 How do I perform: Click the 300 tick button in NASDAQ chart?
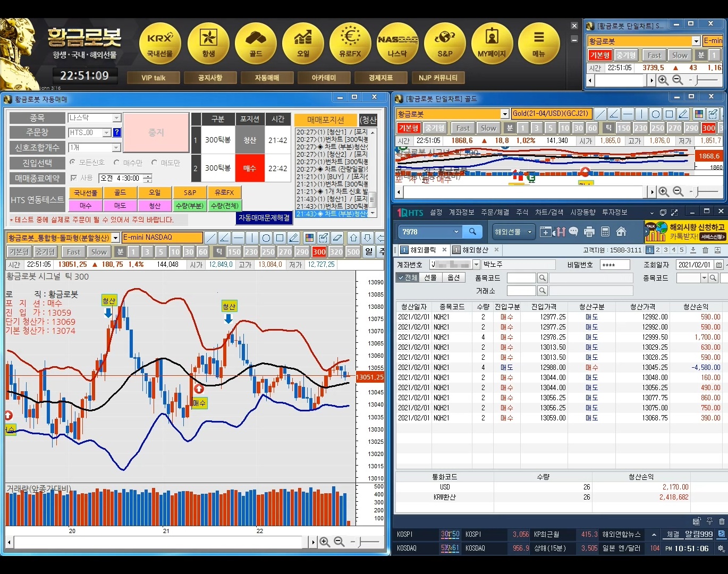point(319,252)
